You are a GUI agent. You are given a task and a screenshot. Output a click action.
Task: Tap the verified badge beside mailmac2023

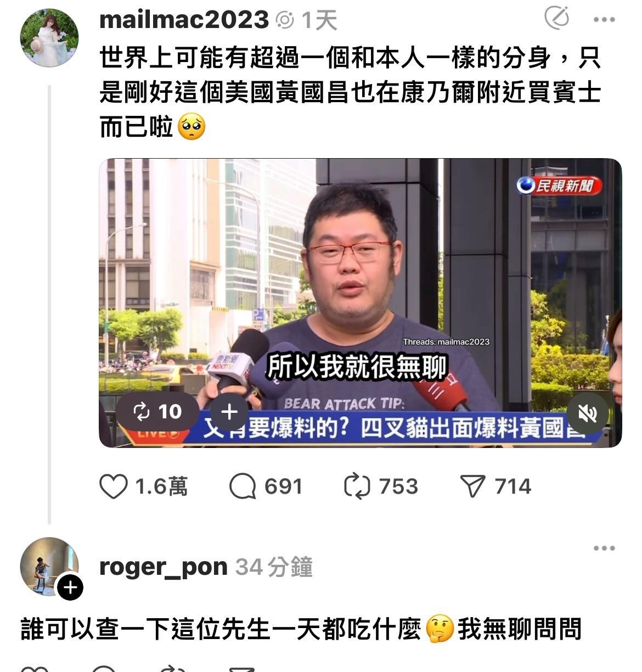(x=285, y=21)
